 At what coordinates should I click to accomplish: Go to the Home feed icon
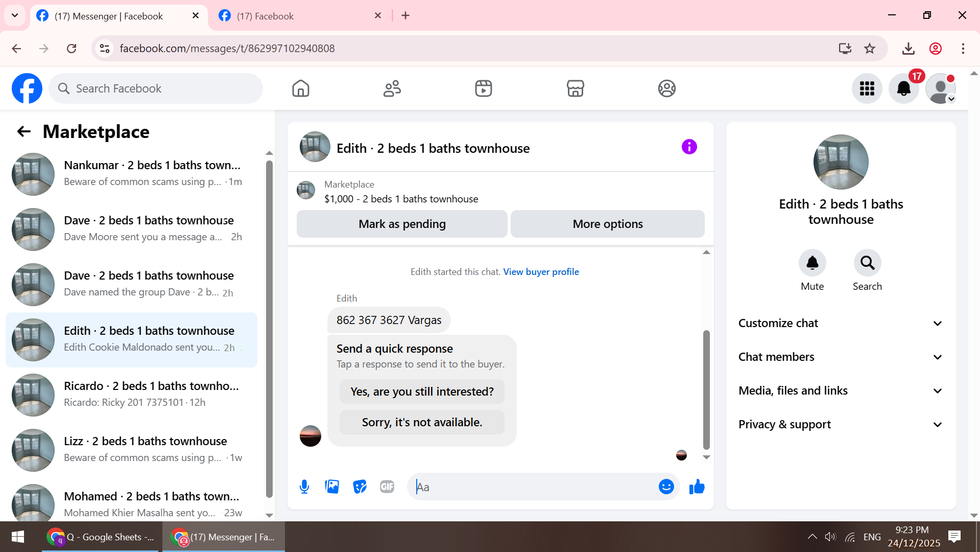tap(301, 88)
